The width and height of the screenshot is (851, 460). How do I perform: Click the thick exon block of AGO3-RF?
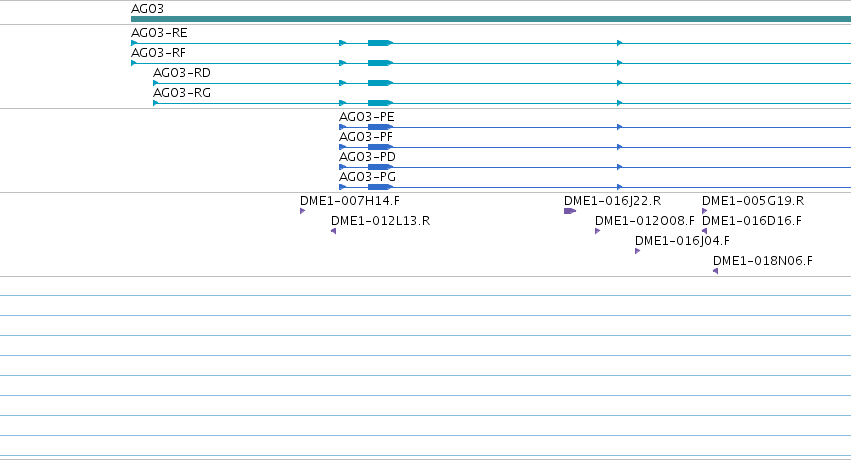click(x=380, y=63)
